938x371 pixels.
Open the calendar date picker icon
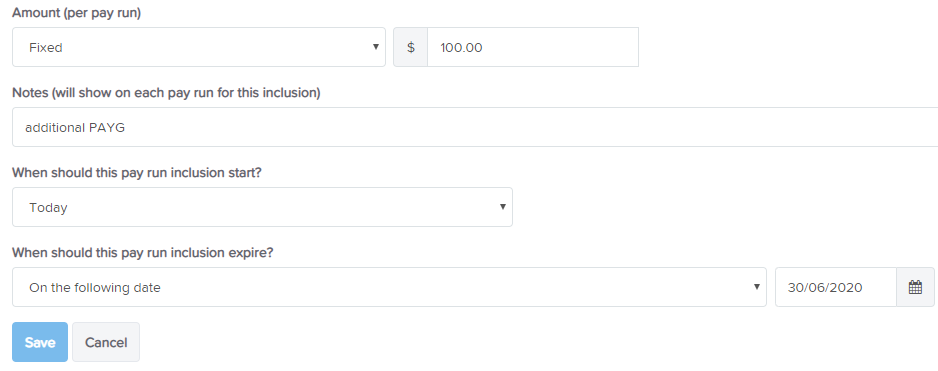click(x=915, y=287)
